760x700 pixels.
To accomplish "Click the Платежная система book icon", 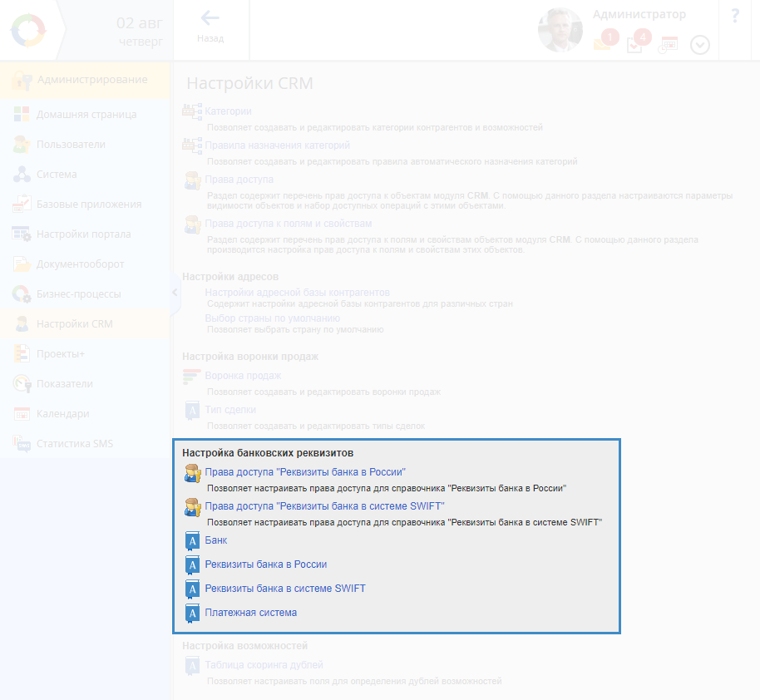I will pyautogui.click(x=192, y=614).
